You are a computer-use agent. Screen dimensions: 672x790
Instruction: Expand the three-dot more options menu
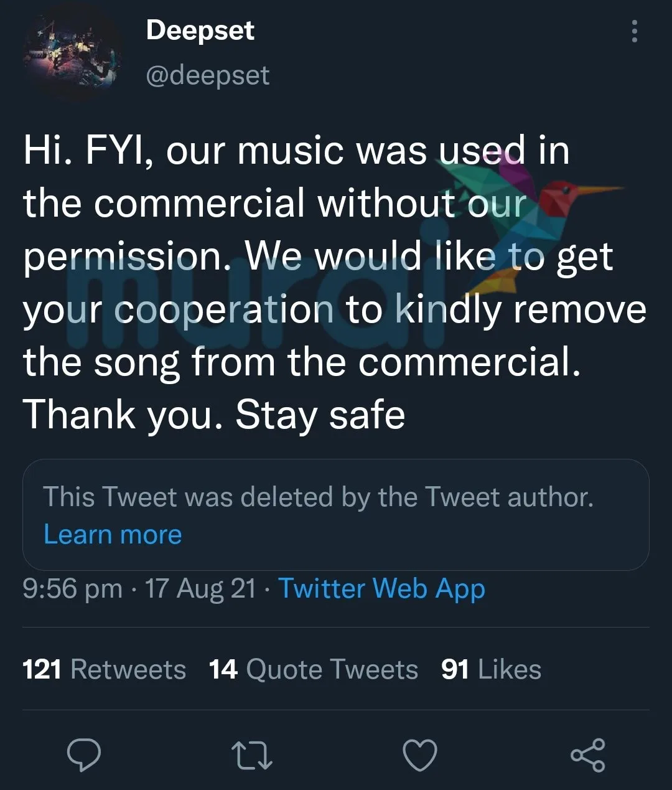(634, 31)
